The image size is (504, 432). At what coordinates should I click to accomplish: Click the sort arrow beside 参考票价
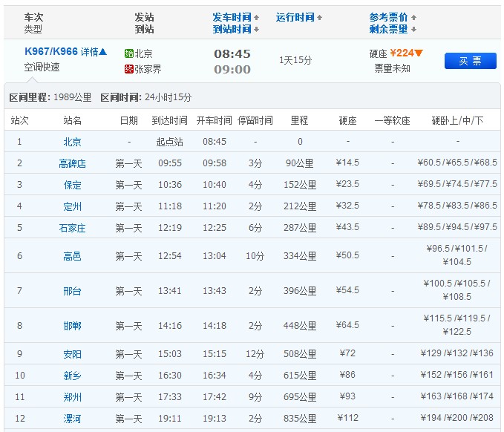point(413,17)
